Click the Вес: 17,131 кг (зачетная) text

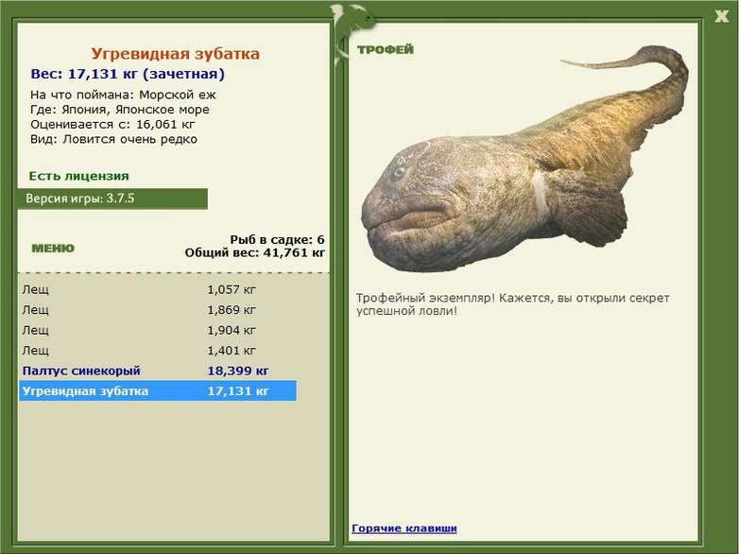pos(128,74)
